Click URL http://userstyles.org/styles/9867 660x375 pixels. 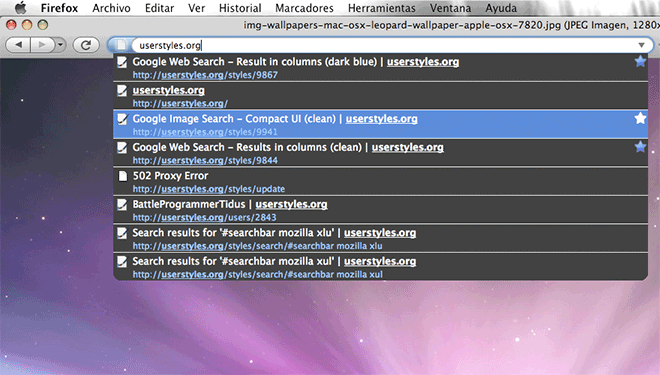(x=205, y=75)
